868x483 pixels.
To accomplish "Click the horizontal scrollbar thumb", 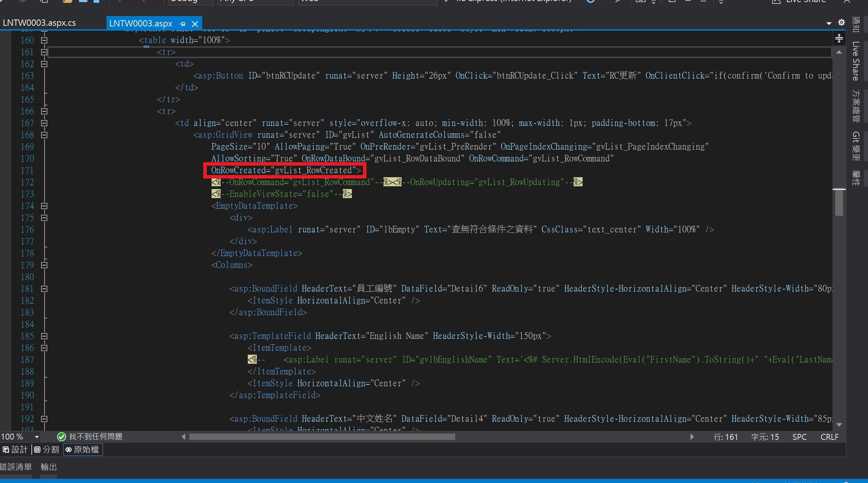I will (x=322, y=437).
